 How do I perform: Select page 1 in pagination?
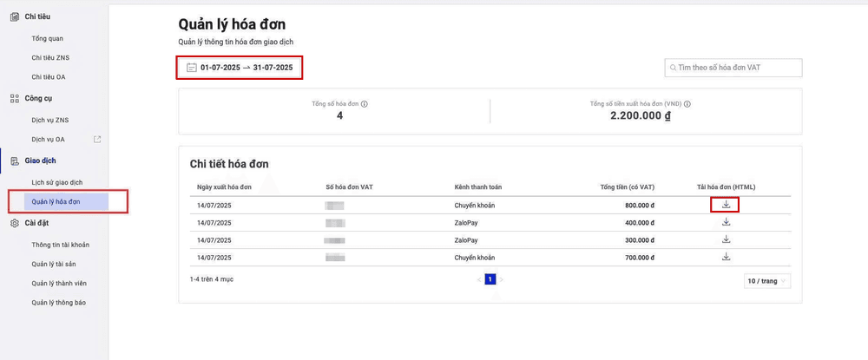click(490, 279)
